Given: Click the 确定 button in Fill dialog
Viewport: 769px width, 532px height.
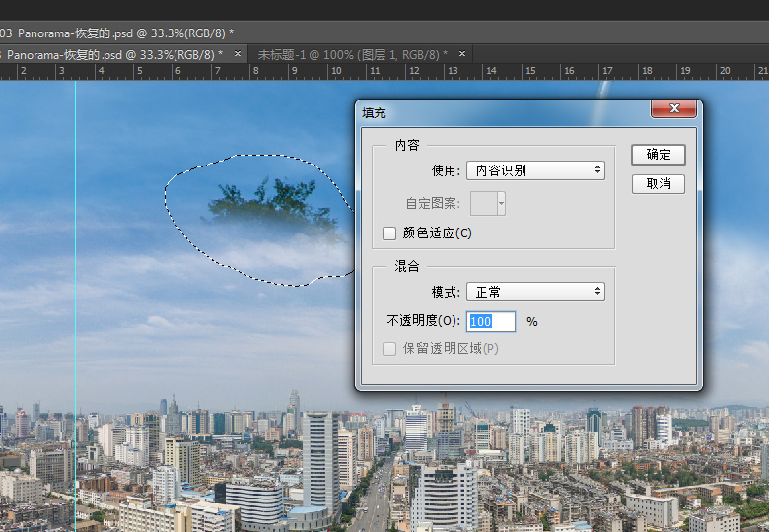Looking at the screenshot, I should pyautogui.click(x=659, y=155).
